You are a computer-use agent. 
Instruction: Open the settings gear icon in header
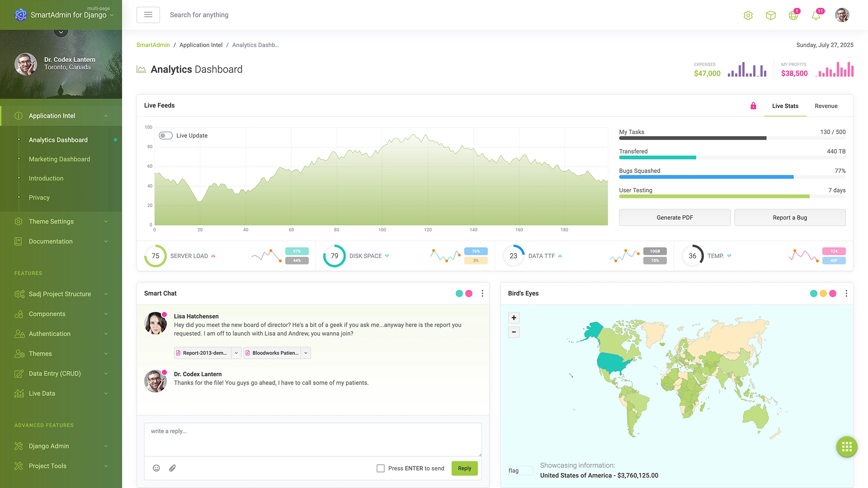click(748, 15)
